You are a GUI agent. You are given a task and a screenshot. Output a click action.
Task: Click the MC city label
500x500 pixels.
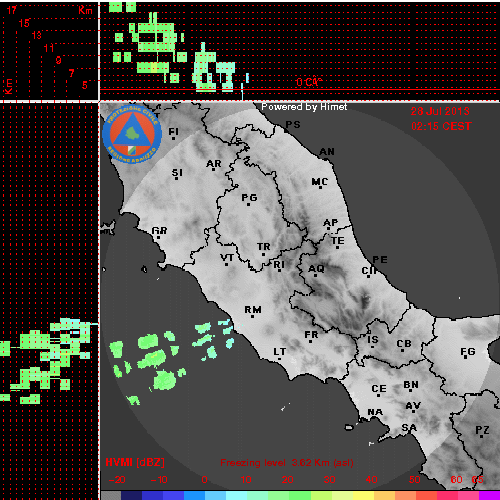click(320, 182)
